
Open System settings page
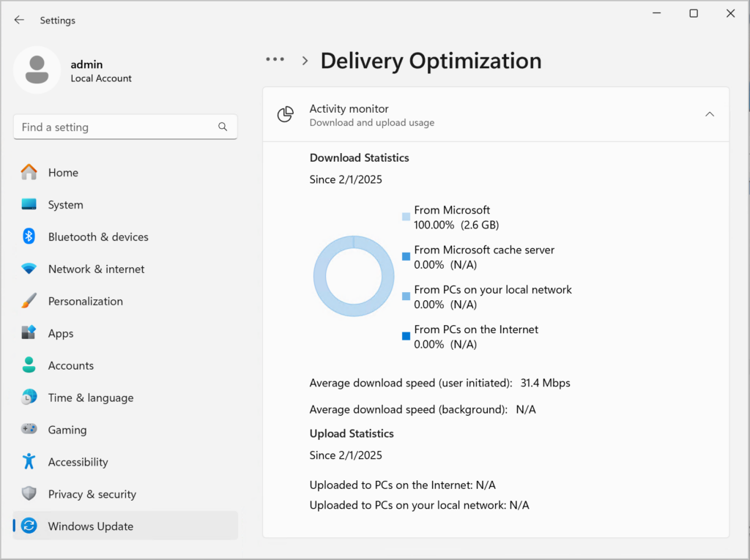tap(125, 205)
